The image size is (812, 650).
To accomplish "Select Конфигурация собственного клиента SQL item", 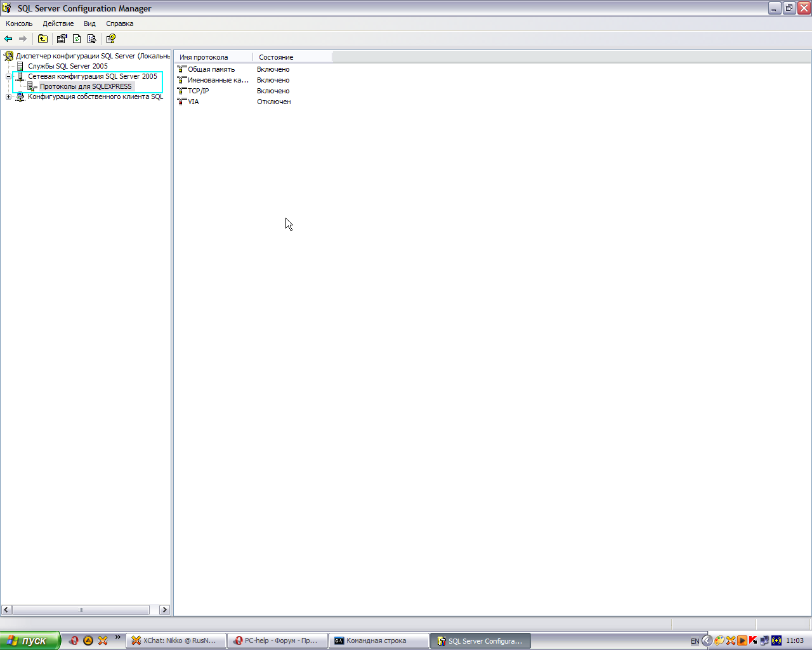I will tap(95, 96).
